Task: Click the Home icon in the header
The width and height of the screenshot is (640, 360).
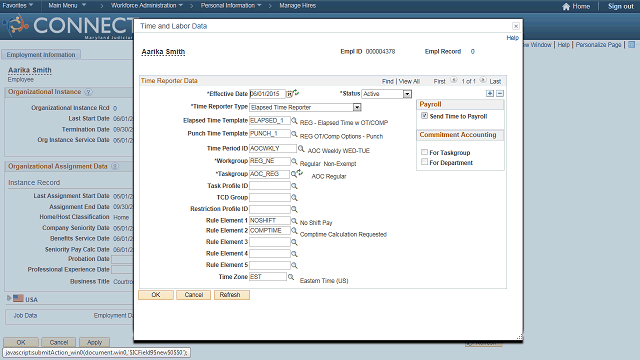Action: (566, 6)
